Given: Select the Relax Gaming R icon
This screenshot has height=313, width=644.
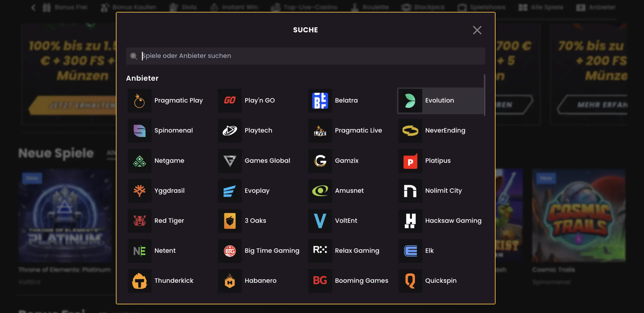Looking at the screenshot, I should point(320,251).
